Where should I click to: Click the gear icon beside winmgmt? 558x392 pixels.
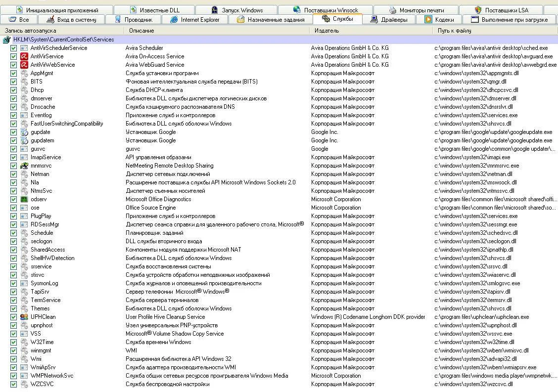24,350
